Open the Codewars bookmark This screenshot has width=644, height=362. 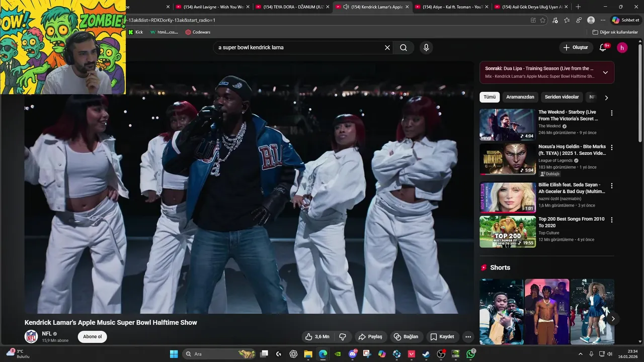coord(198,32)
